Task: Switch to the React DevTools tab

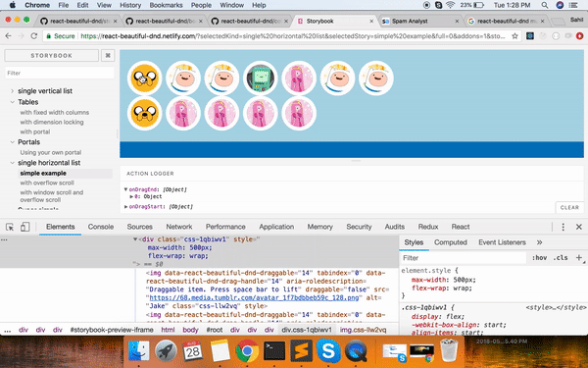Action: coord(461,227)
